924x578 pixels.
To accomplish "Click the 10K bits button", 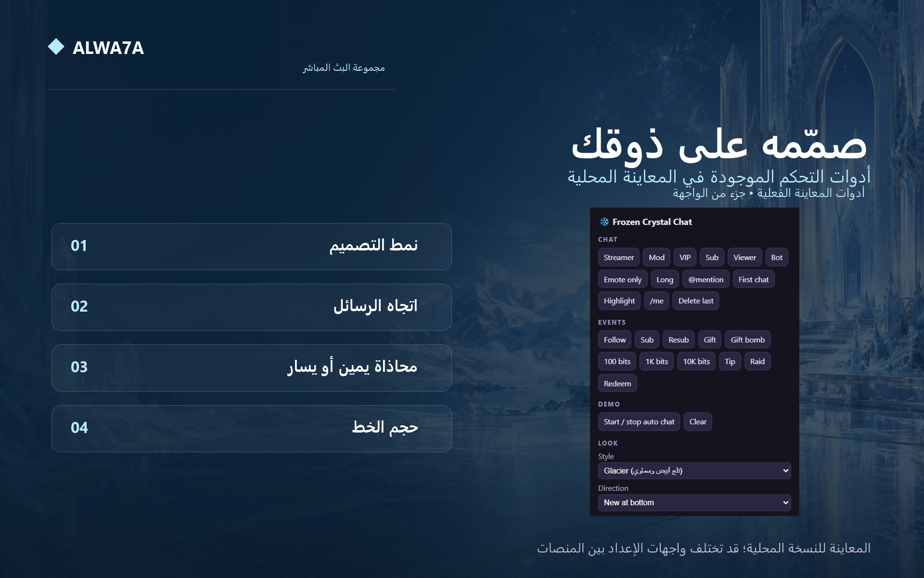I will click(x=696, y=361).
